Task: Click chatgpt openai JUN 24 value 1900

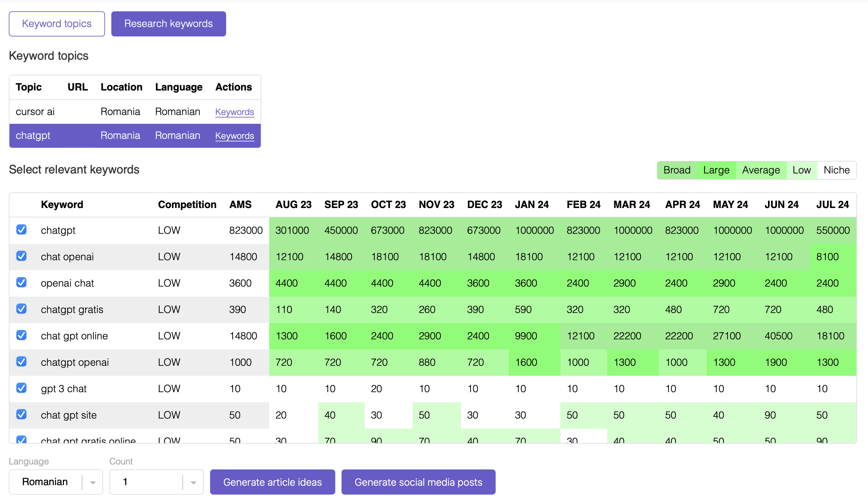Action: 776,362
